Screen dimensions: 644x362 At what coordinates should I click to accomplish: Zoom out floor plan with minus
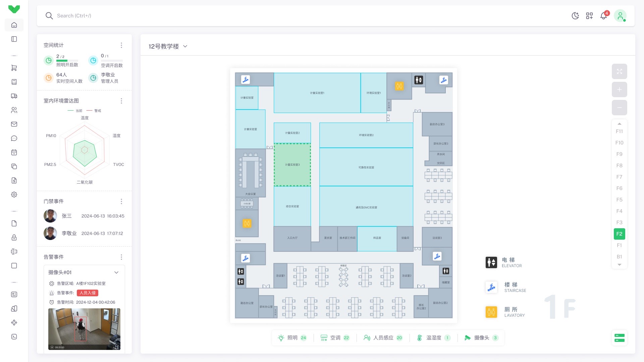pos(619,108)
